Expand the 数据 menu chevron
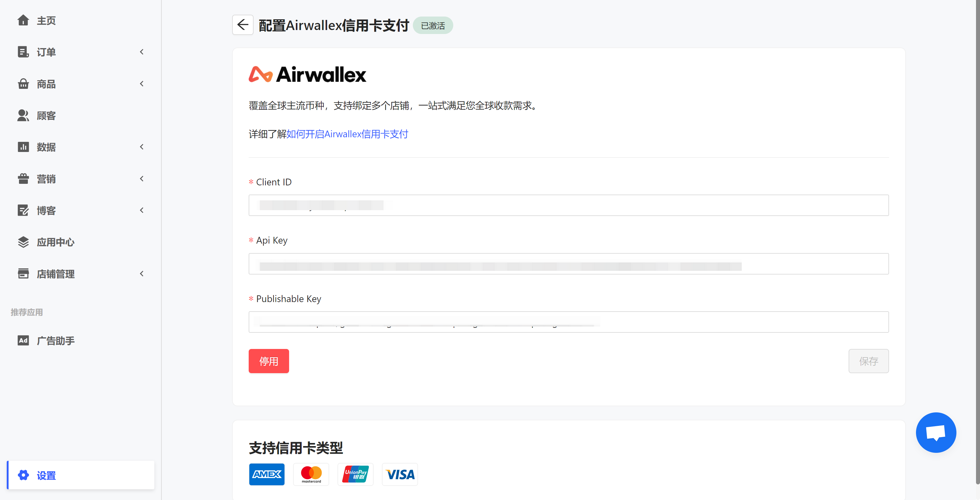This screenshot has width=980, height=500. coord(141,147)
